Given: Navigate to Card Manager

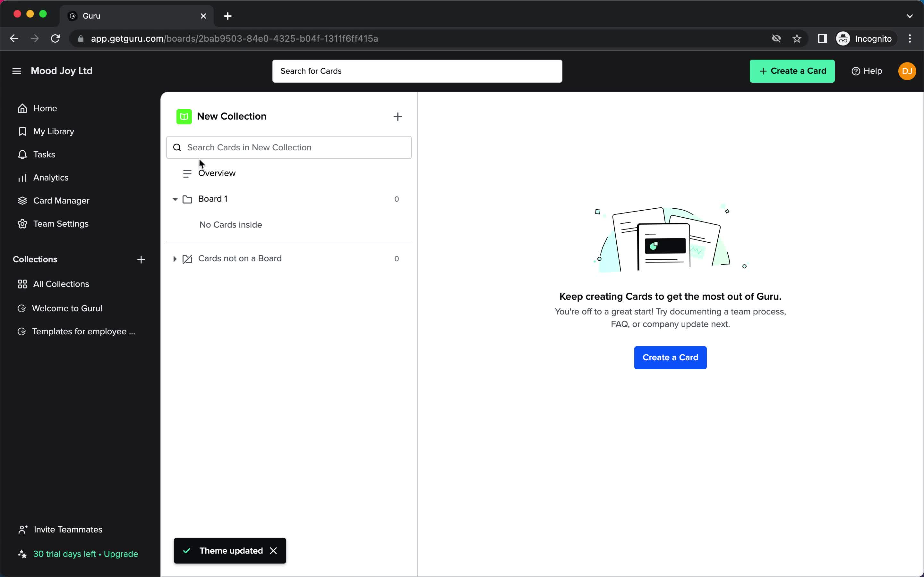Looking at the screenshot, I should [x=61, y=200].
